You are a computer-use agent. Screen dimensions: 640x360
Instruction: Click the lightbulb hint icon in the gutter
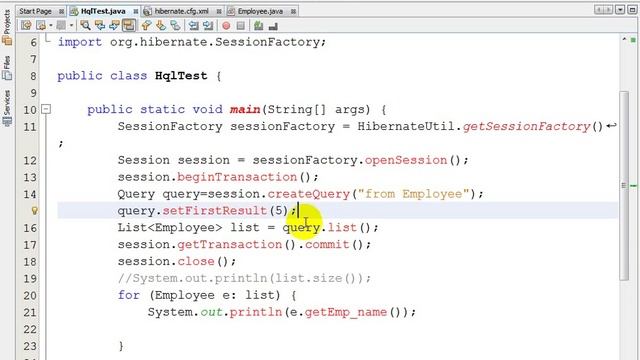[35, 210]
